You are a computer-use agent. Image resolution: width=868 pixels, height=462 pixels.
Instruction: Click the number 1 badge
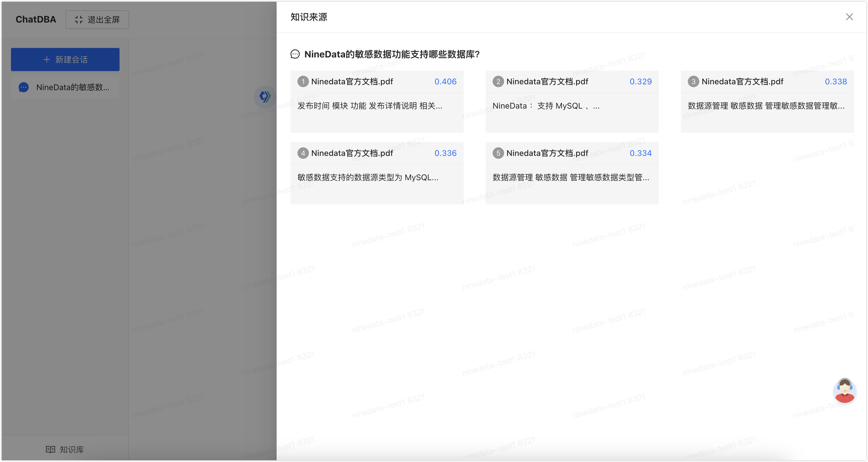[x=303, y=81]
